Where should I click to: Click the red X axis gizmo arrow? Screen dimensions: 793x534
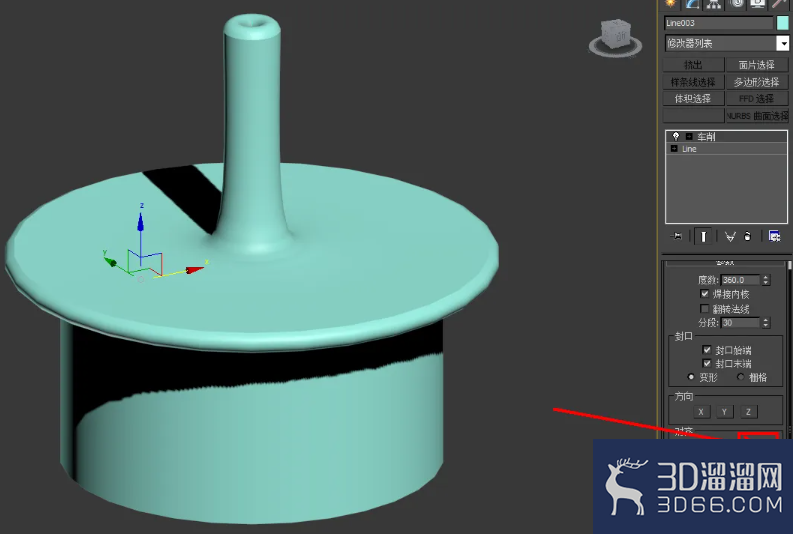(x=194, y=270)
